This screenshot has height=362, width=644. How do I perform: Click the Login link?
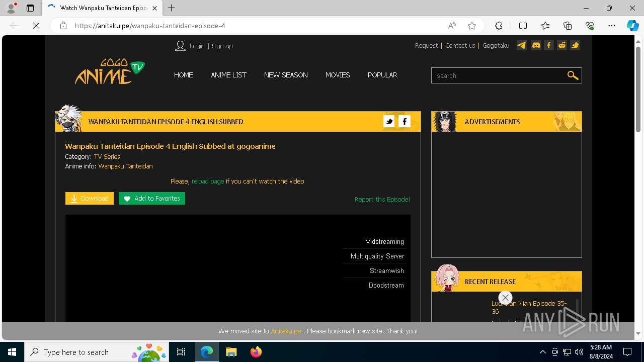click(197, 46)
